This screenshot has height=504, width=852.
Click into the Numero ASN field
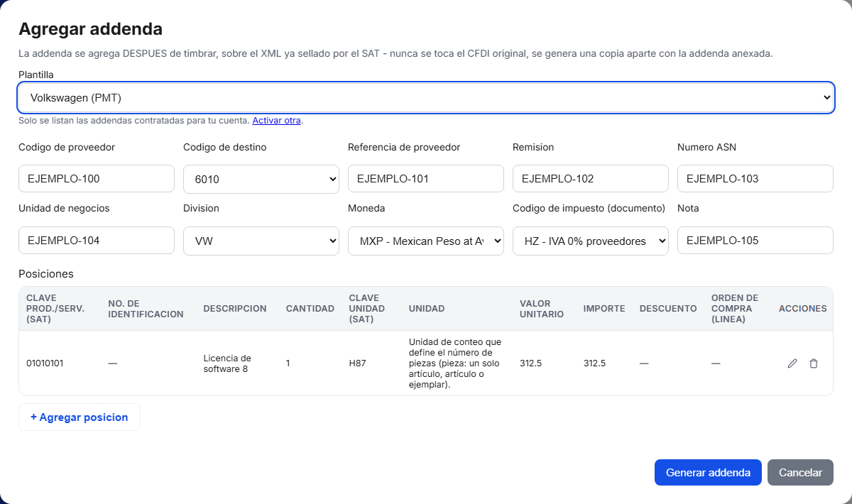[x=755, y=179]
